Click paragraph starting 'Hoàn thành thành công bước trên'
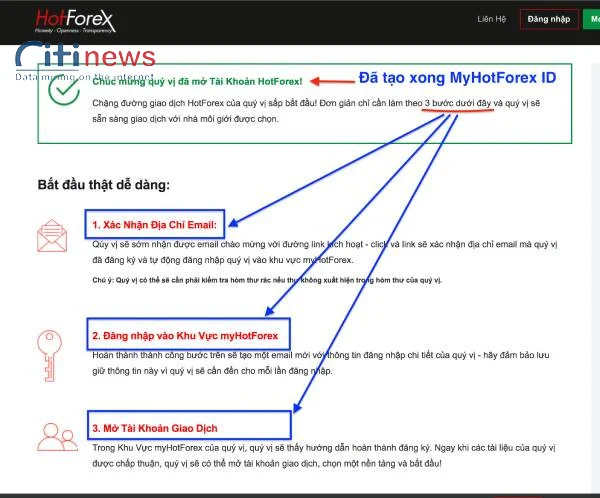The width and height of the screenshot is (600, 498). (321, 363)
